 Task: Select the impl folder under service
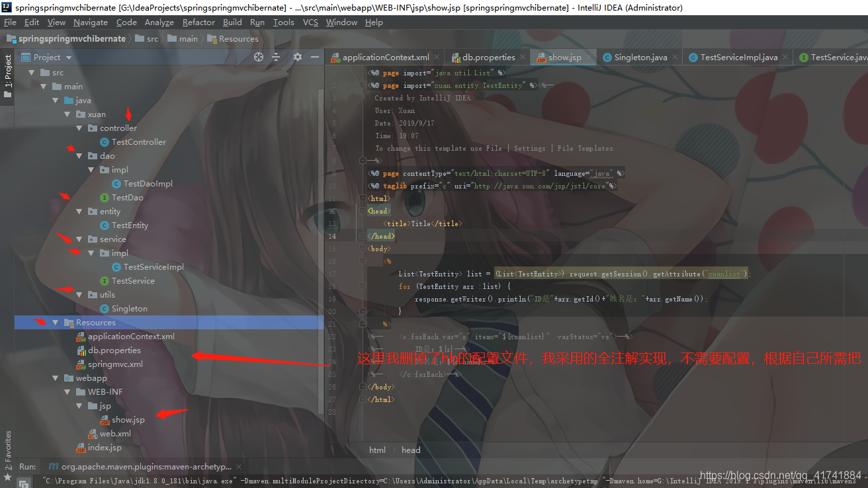tap(120, 253)
